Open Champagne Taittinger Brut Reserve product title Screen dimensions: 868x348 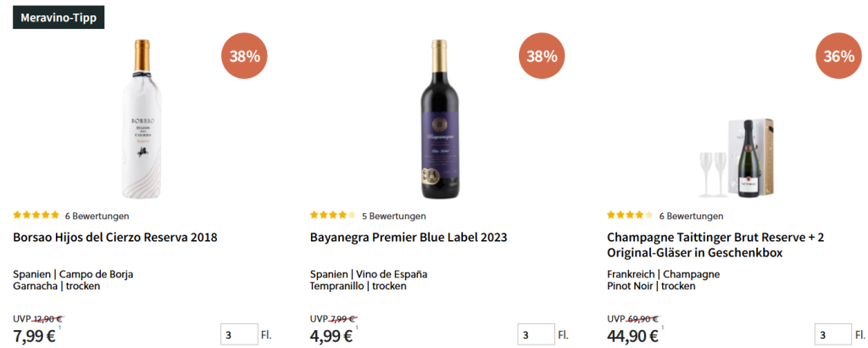click(x=716, y=245)
